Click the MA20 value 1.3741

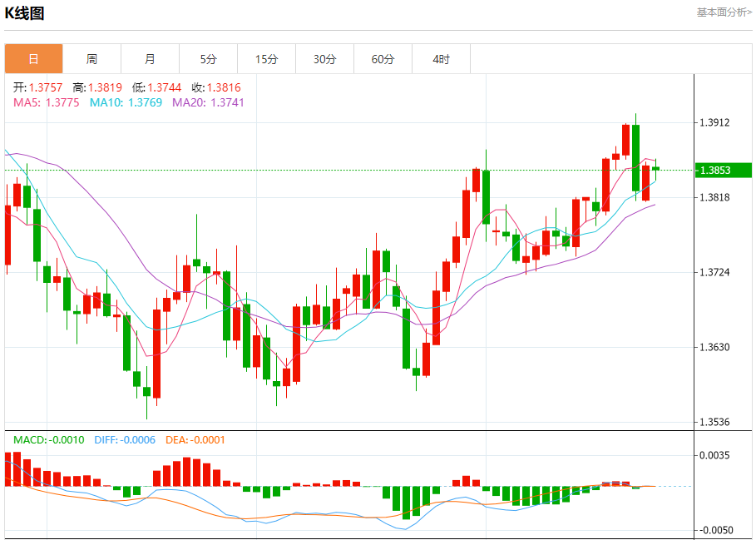pos(228,102)
